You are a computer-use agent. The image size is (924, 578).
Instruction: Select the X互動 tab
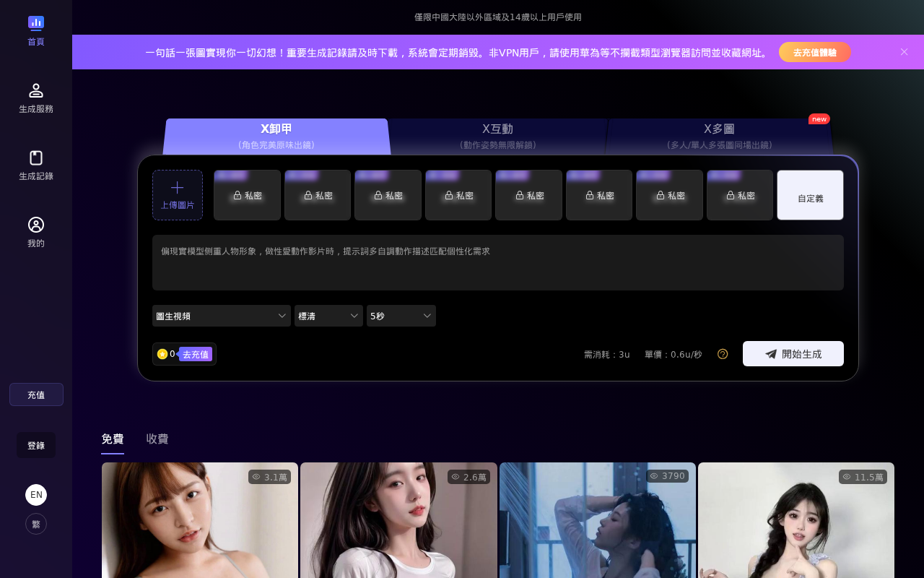point(497,136)
